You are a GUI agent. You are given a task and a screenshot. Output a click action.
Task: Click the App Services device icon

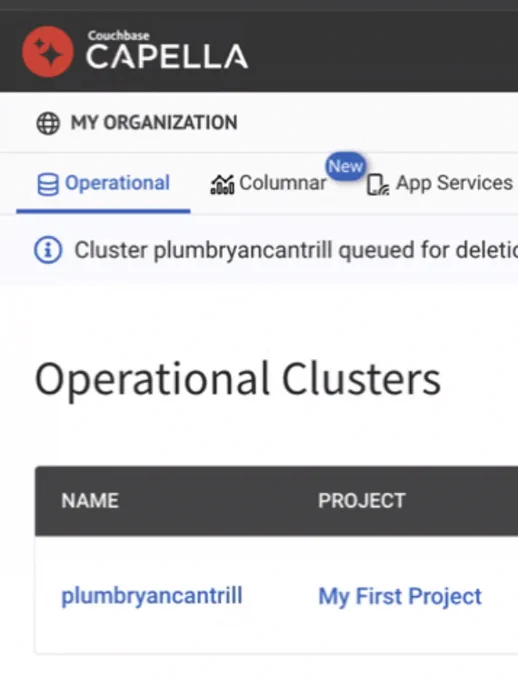click(x=377, y=185)
